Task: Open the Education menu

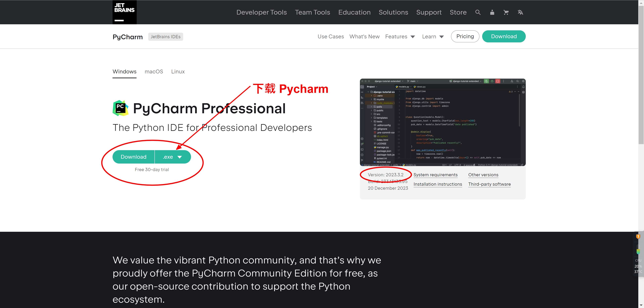Action: click(x=354, y=12)
